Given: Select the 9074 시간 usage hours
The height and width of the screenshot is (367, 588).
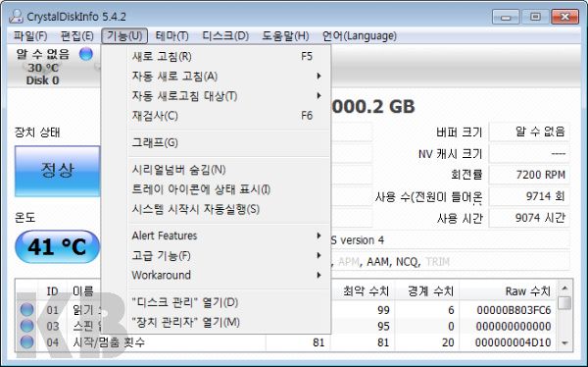Looking at the screenshot, I should [529, 218].
